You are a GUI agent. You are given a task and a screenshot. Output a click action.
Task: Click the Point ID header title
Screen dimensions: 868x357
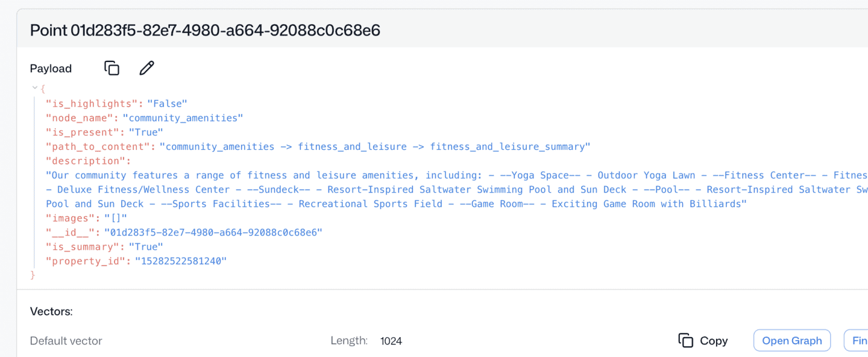pyautogui.click(x=205, y=30)
